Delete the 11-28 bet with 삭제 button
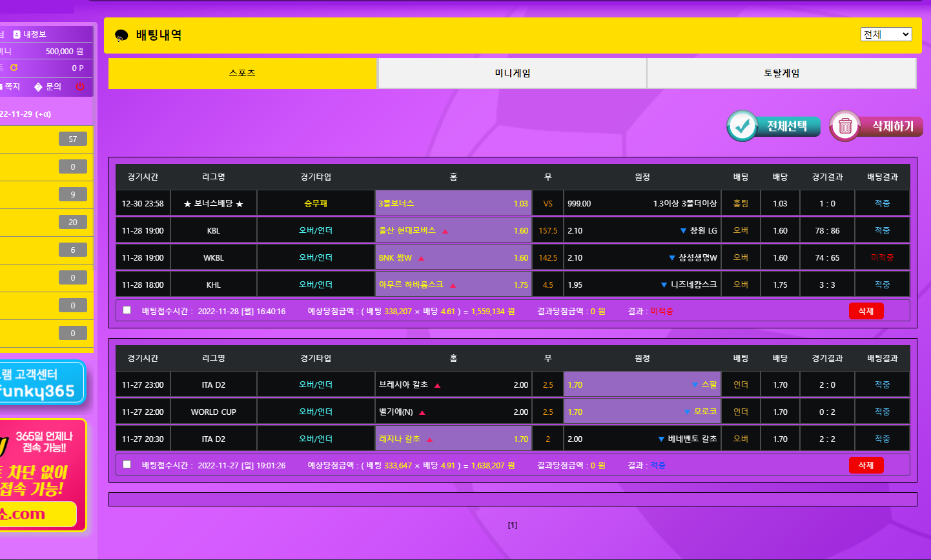 pos(866,311)
